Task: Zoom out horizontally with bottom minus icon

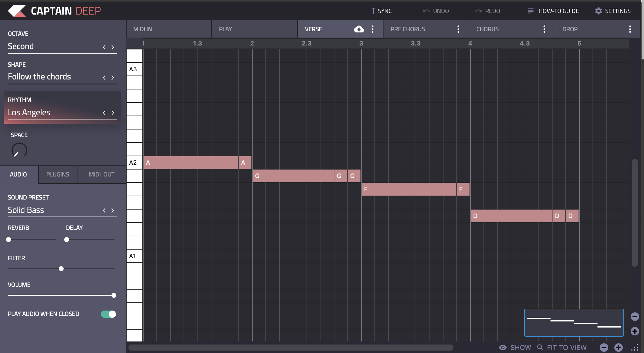Action: pos(604,348)
